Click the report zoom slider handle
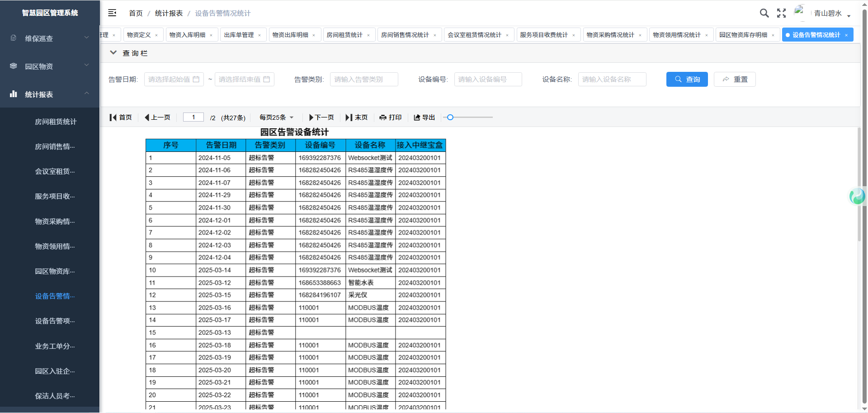 (x=450, y=117)
